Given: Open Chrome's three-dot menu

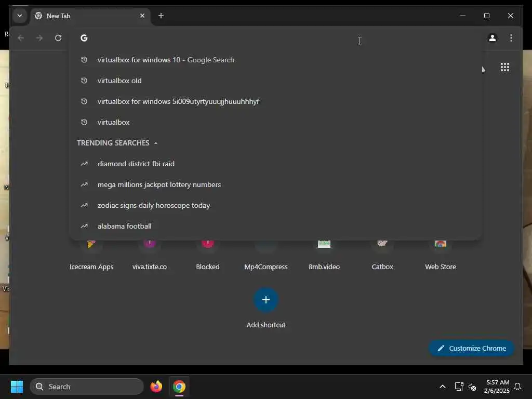Looking at the screenshot, I should (x=511, y=38).
